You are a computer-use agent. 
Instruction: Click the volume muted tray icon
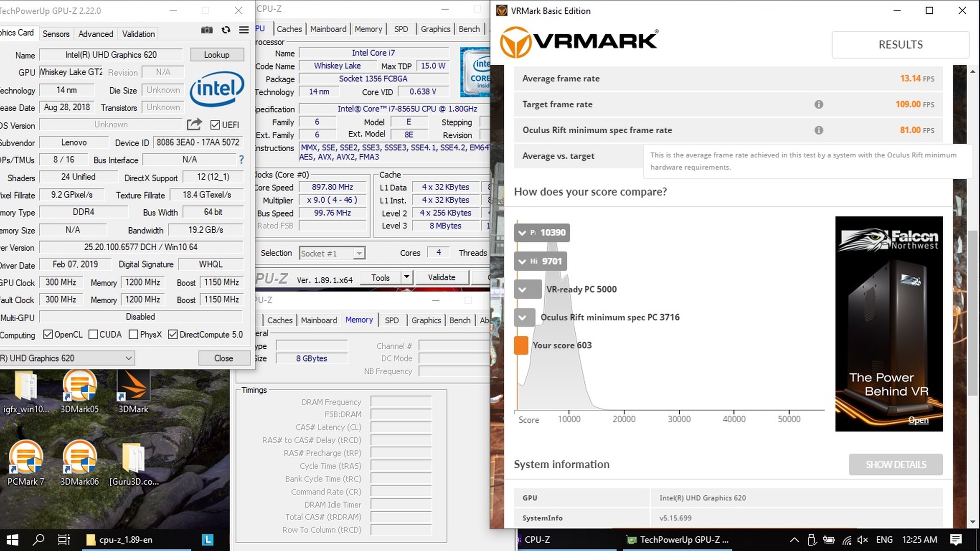click(x=863, y=540)
